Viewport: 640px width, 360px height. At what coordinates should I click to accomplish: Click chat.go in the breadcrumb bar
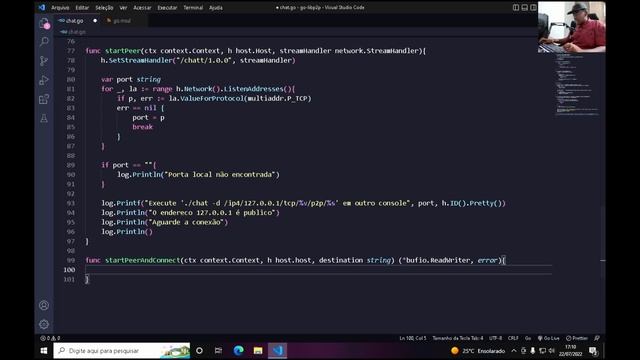tap(77, 32)
